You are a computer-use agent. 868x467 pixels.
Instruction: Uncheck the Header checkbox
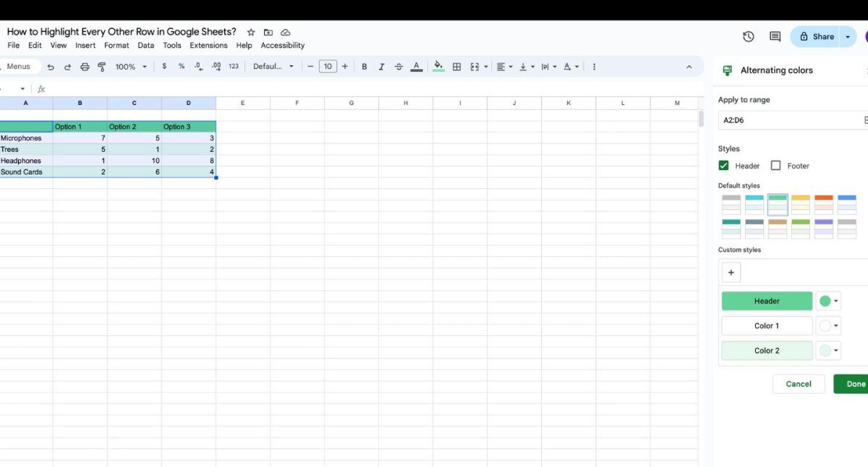[x=723, y=166]
